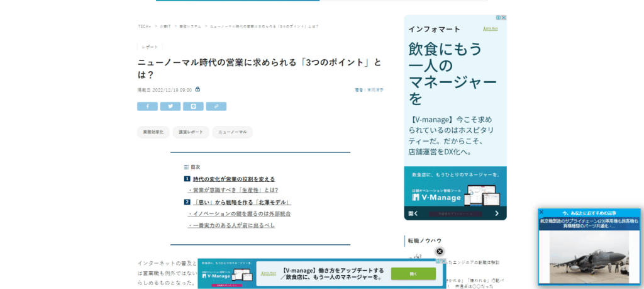Select the 講演レポート tag

pos(191,132)
